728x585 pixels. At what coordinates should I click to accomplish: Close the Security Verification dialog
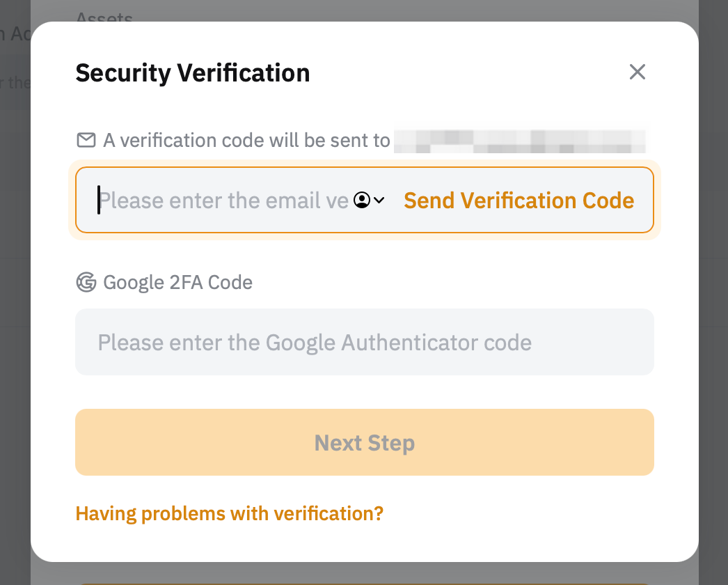tap(638, 72)
